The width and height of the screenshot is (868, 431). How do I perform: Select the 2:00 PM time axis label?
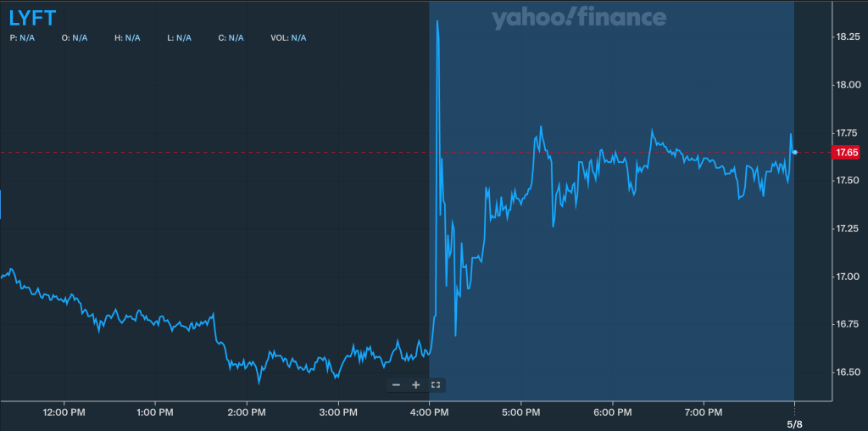click(247, 412)
